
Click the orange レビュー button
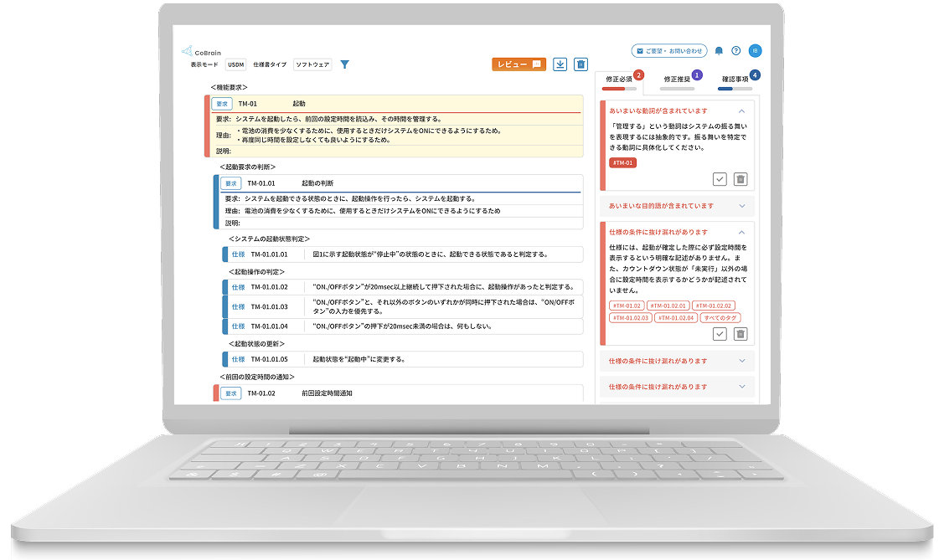click(x=519, y=64)
